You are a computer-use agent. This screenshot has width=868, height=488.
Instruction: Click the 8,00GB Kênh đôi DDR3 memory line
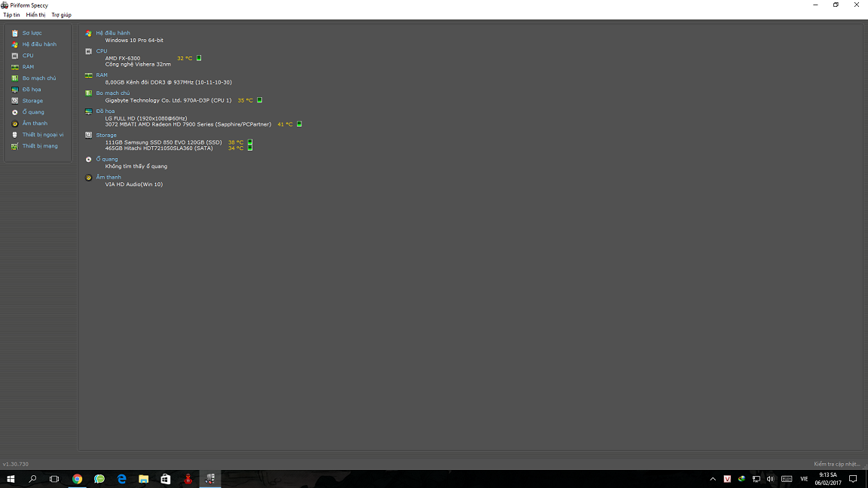pyautogui.click(x=169, y=82)
